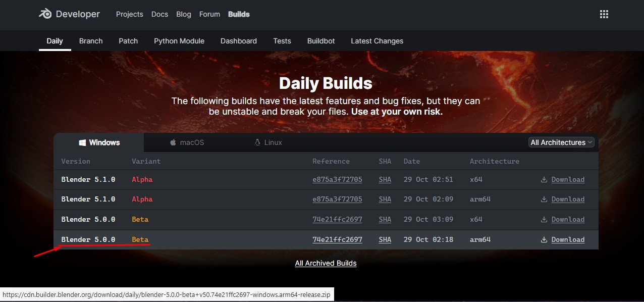Download Blender 5.1.0 Alpha x64 build

[568, 179]
